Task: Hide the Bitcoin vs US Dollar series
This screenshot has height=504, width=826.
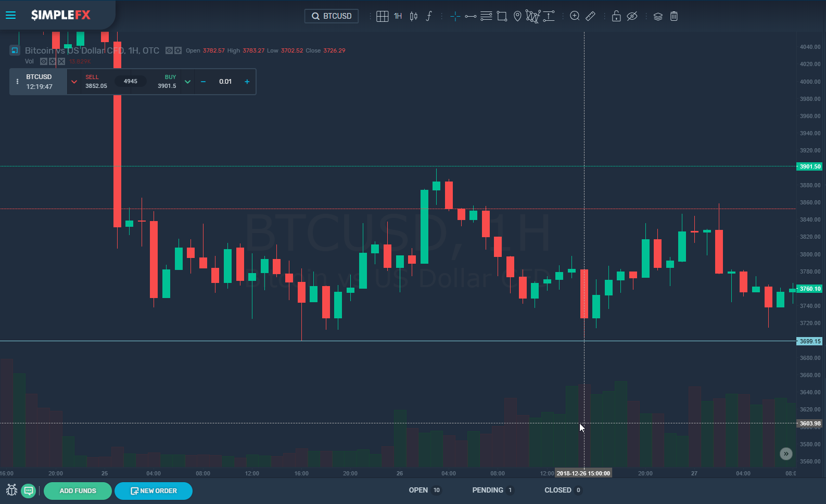Action: click(169, 50)
